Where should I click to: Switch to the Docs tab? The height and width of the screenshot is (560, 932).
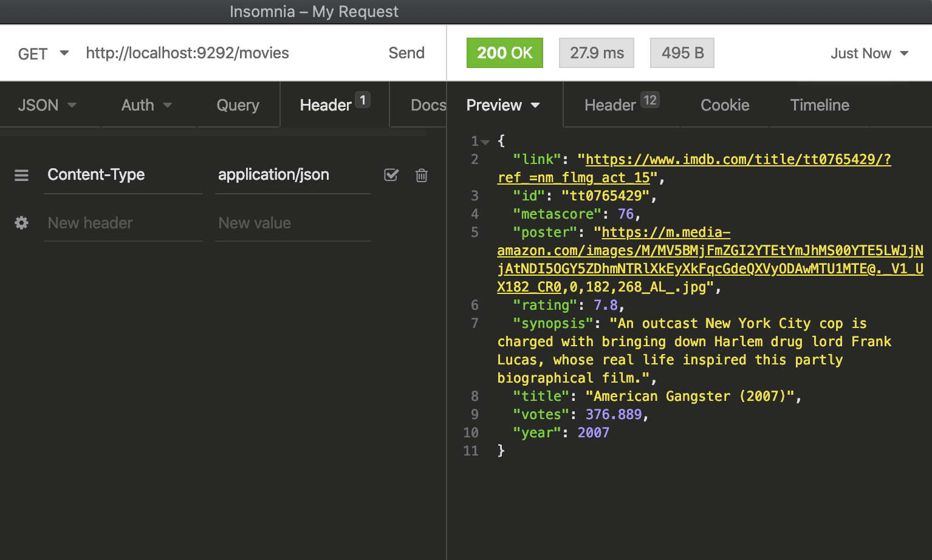point(428,105)
